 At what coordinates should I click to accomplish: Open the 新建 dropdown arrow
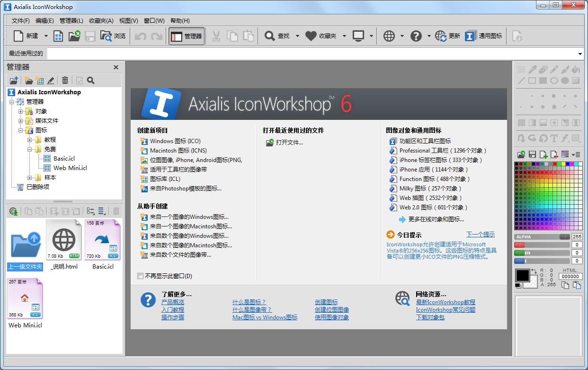[x=45, y=36]
